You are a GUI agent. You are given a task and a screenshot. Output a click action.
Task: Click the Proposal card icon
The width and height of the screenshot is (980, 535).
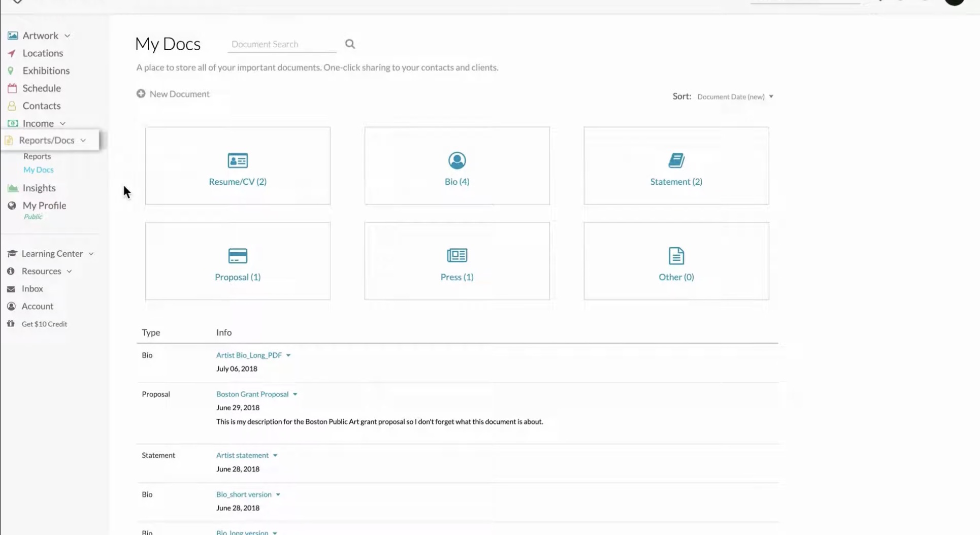click(238, 256)
